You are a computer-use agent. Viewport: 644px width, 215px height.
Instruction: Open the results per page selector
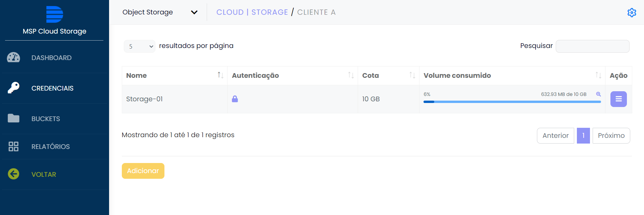tap(140, 46)
